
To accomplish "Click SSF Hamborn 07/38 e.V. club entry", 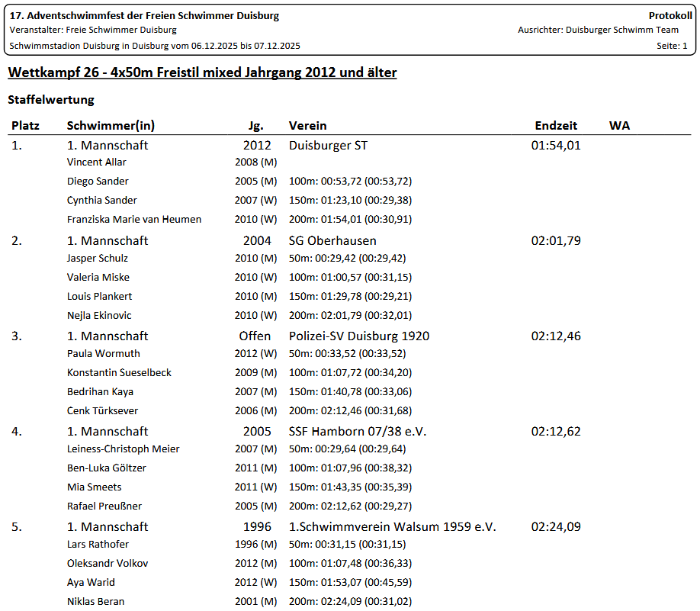I will (x=357, y=431).
